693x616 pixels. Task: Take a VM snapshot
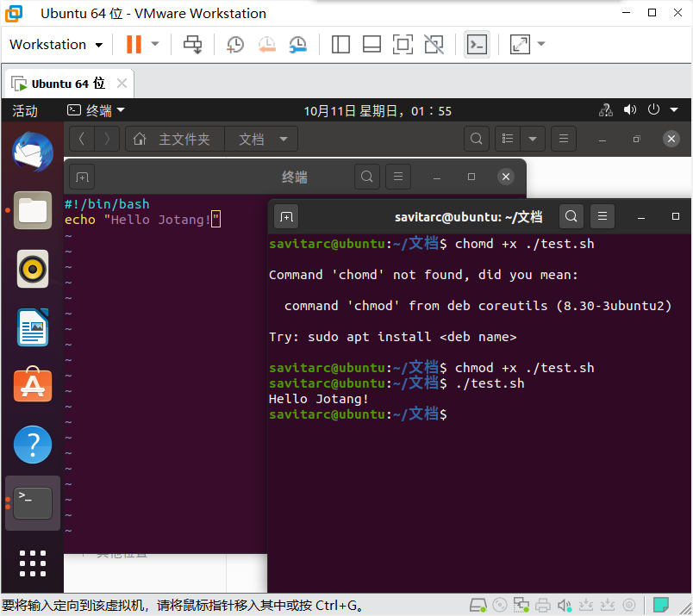(234, 44)
